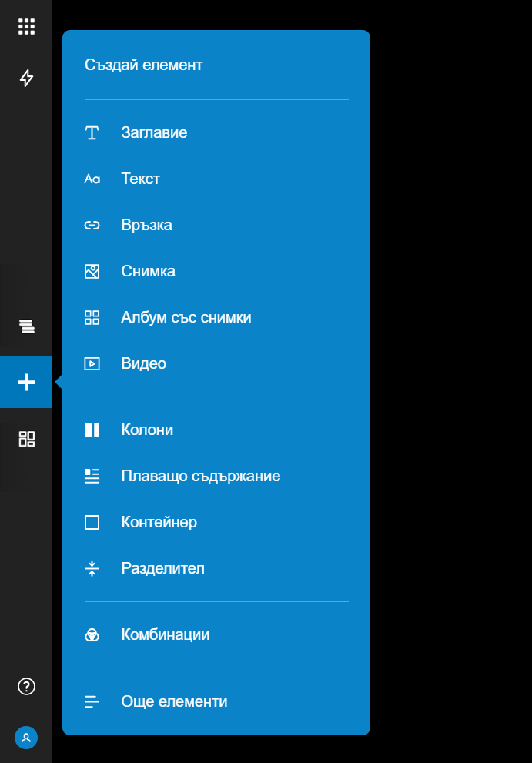This screenshot has width=532, height=763.
Task: Click the floating content icon
Action: point(92,476)
